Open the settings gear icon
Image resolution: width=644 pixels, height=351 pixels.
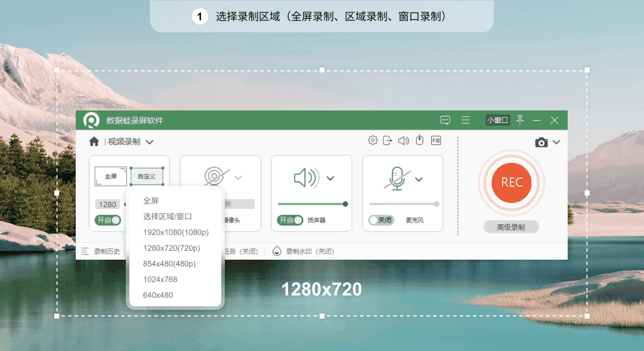pyautogui.click(x=373, y=140)
